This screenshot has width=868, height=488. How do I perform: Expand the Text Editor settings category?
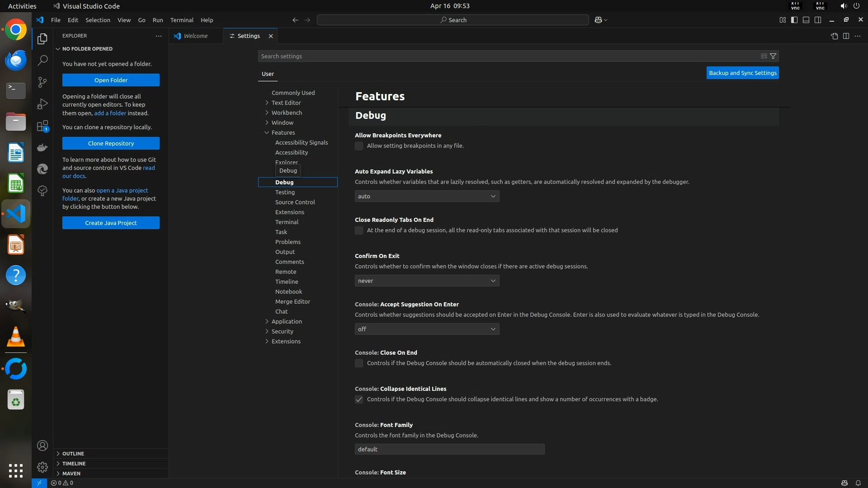coord(286,103)
